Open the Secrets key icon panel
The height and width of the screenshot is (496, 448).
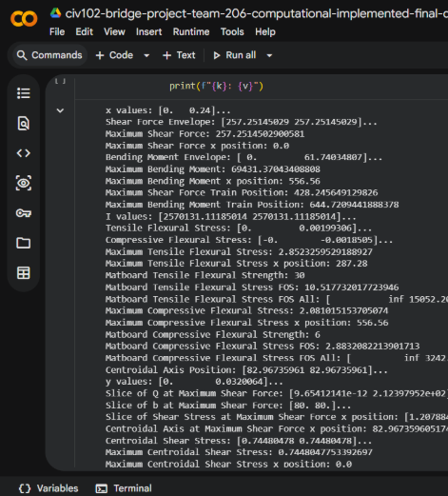tap(24, 213)
